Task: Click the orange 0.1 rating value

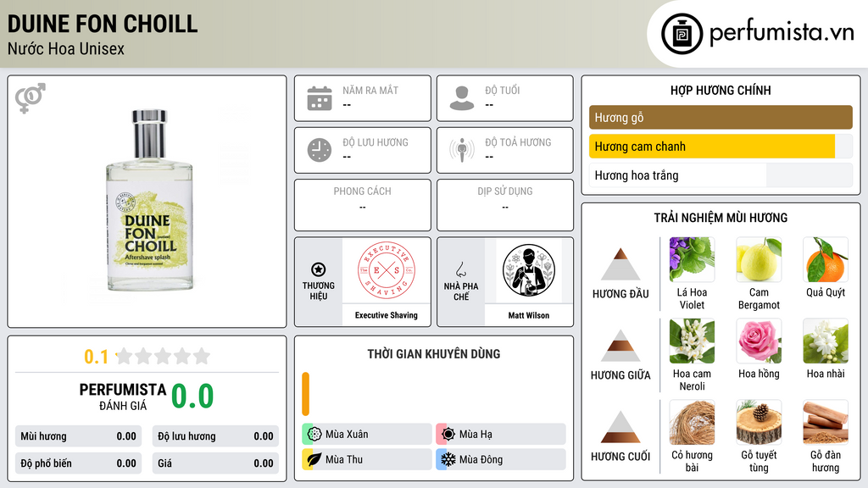Action: 97,357
